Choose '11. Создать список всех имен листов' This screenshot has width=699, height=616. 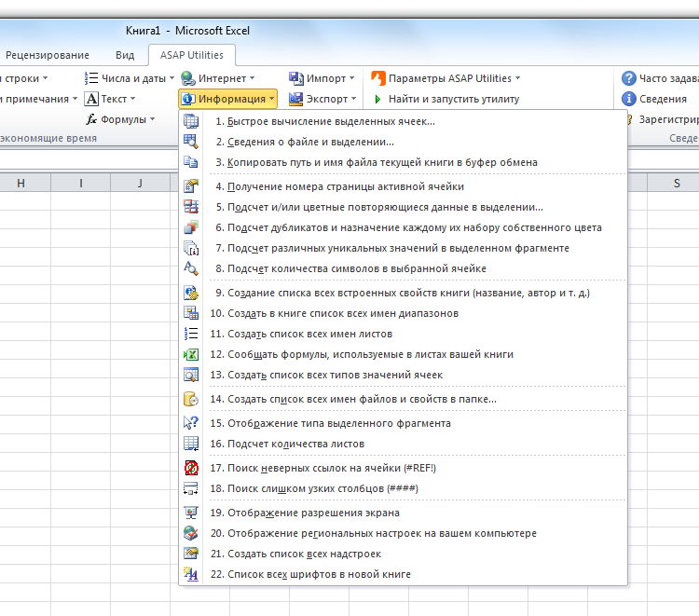[x=403, y=334]
